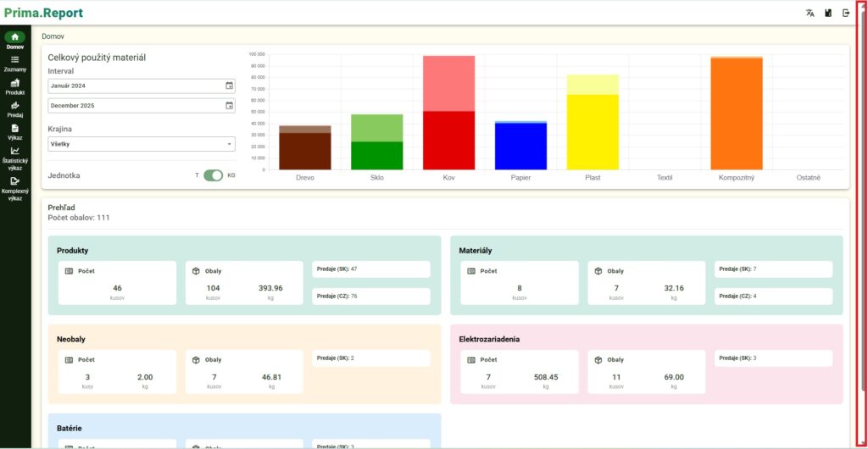Open Komplexný výkaz from the sidebar
868x449 pixels.
[x=14, y=186]
